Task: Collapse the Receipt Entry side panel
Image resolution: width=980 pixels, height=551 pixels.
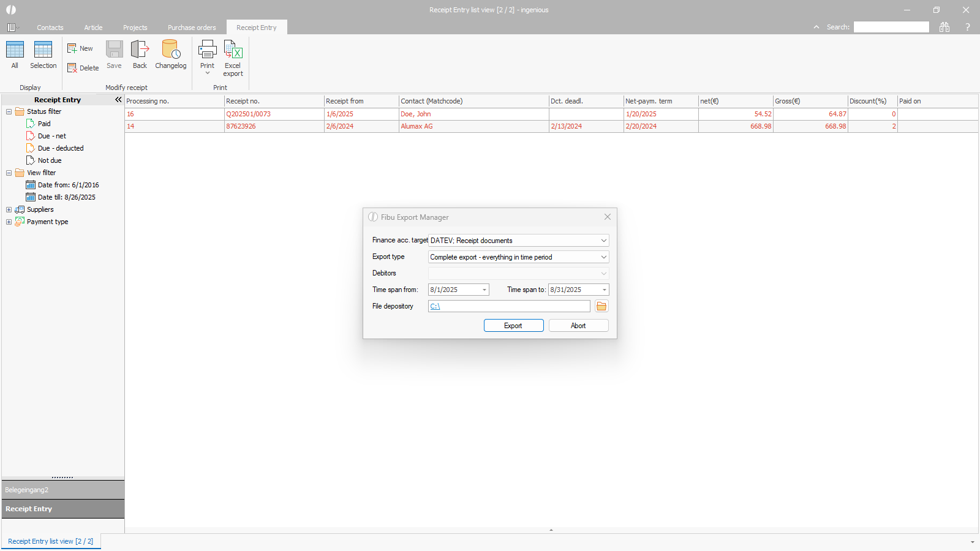Action: pos(118,100)
